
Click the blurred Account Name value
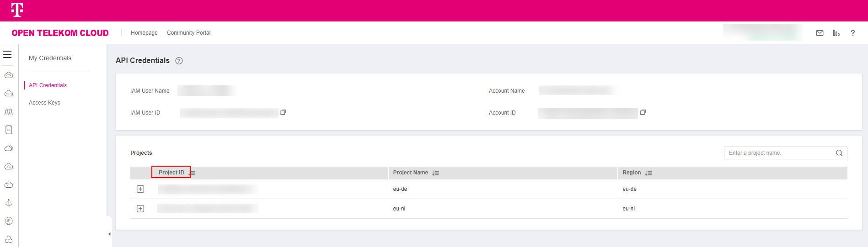(577, 90)
